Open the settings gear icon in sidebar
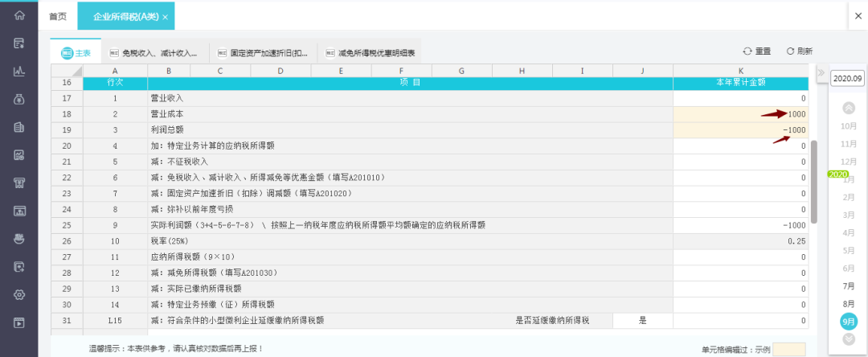 pyautogui.click(x=19, y=294)
